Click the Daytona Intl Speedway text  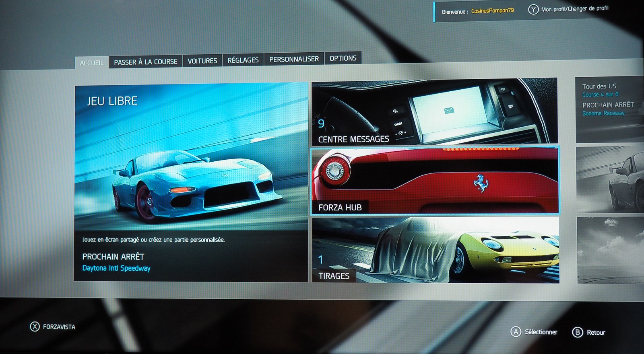(x=116, y=268)
